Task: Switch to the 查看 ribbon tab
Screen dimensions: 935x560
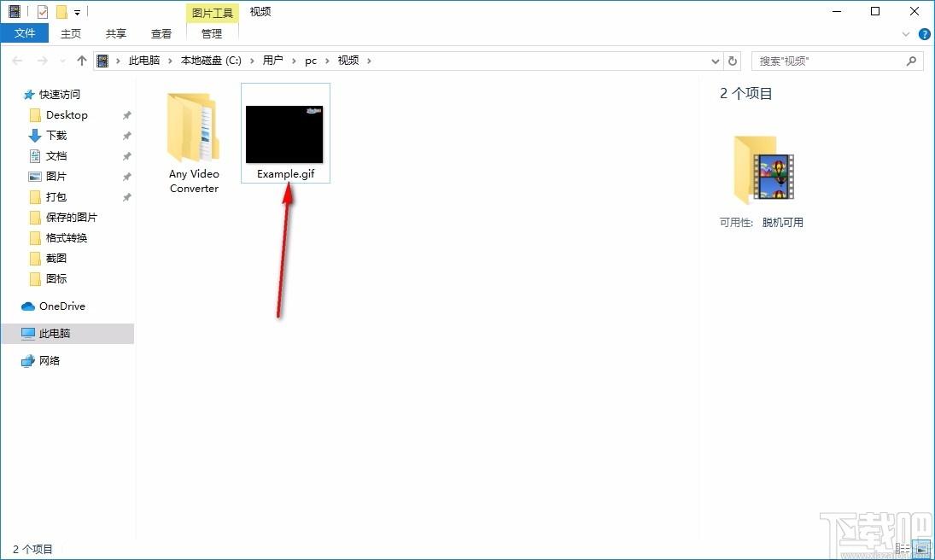Action: click(x=161, y=33)
